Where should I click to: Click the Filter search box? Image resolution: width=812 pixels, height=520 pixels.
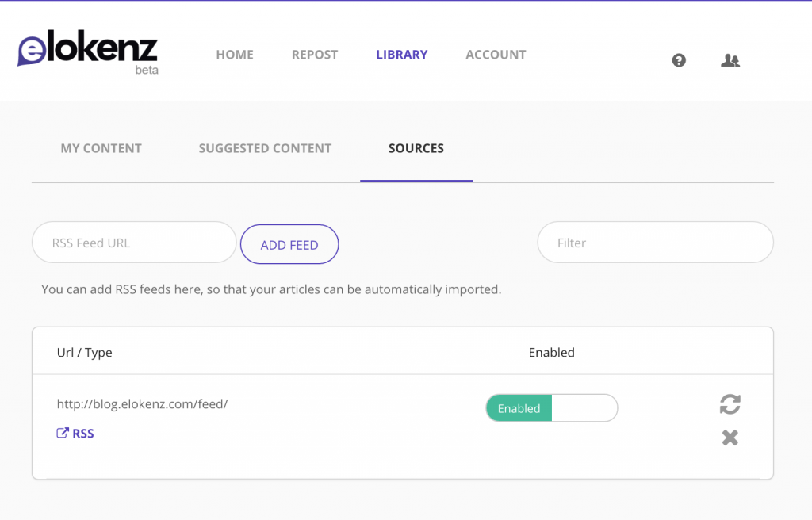click(655, 243)
